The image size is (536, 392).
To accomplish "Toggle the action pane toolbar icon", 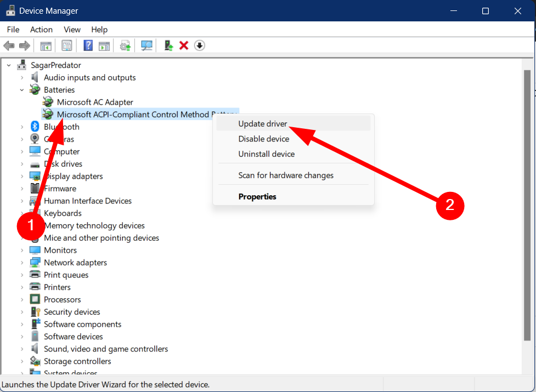I will click(x=104, y=46).
